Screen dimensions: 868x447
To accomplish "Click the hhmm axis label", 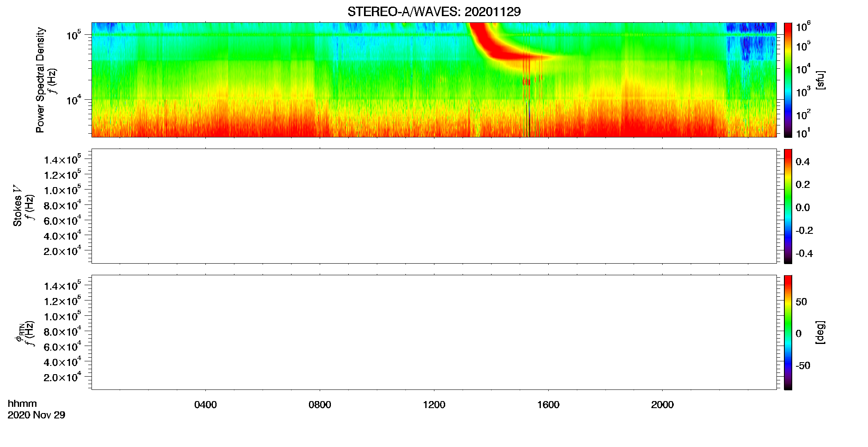I will pyautogui.click(x=22, y=404).
